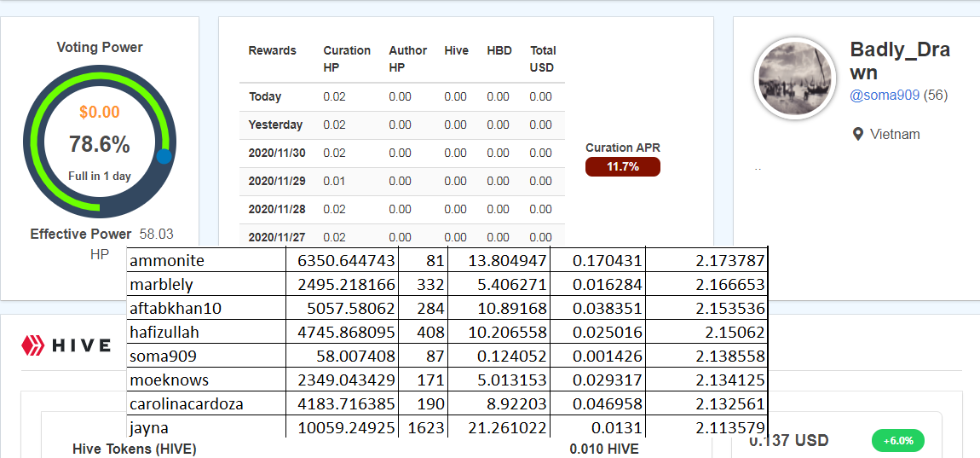The height and width of the screenshot is (458, 980).
Task: Click the 2020/11/27 rewards row
Action: tap(402, 236)
